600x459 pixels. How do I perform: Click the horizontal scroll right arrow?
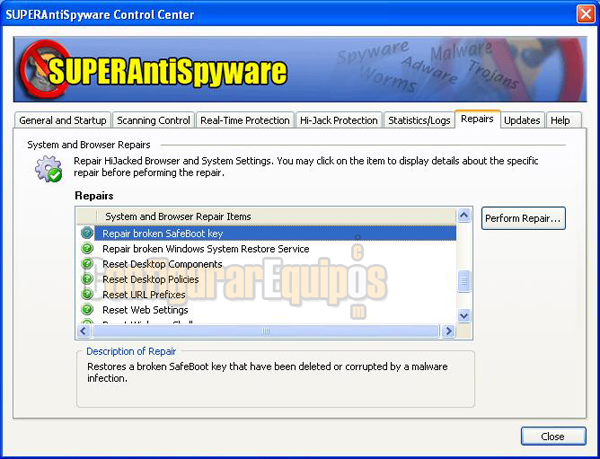[449, 331]
